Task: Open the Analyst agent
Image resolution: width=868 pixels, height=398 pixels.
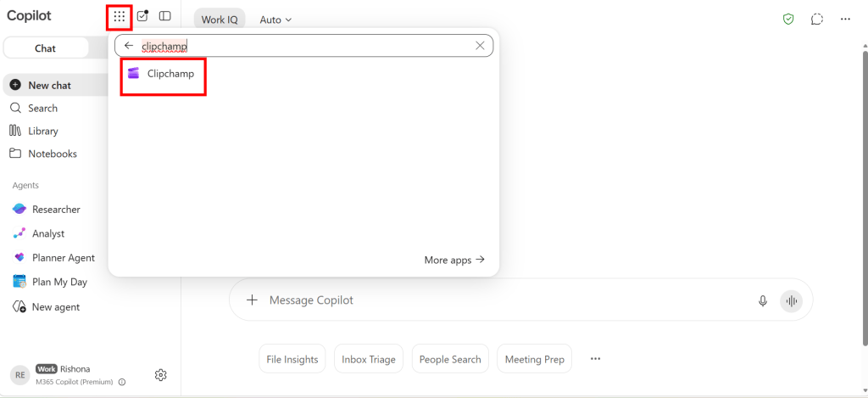Action: pyautogui.click(x=39, y=234)
